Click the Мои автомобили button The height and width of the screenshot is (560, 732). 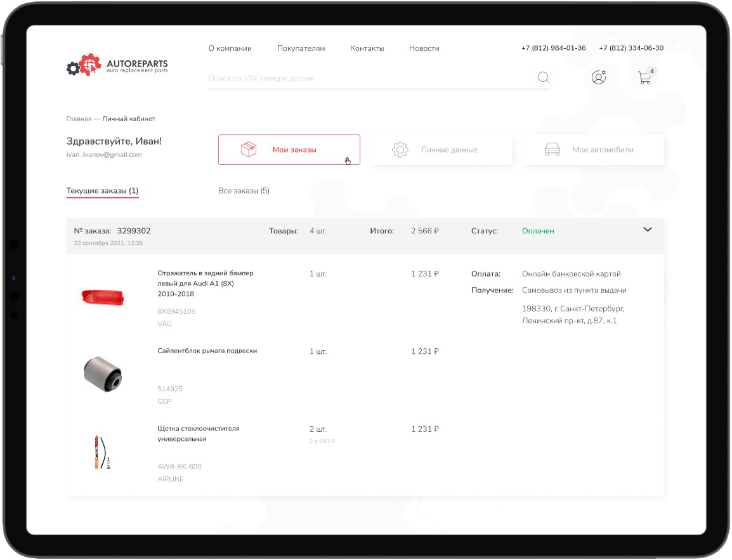(593, 150)
